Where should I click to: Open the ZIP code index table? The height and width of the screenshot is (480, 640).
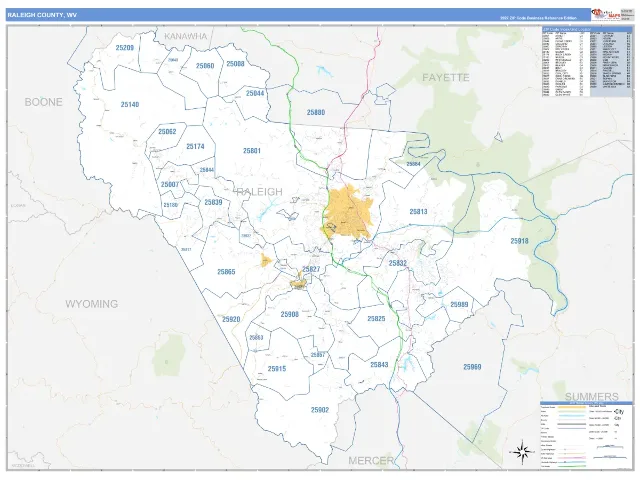click(587, 62)
